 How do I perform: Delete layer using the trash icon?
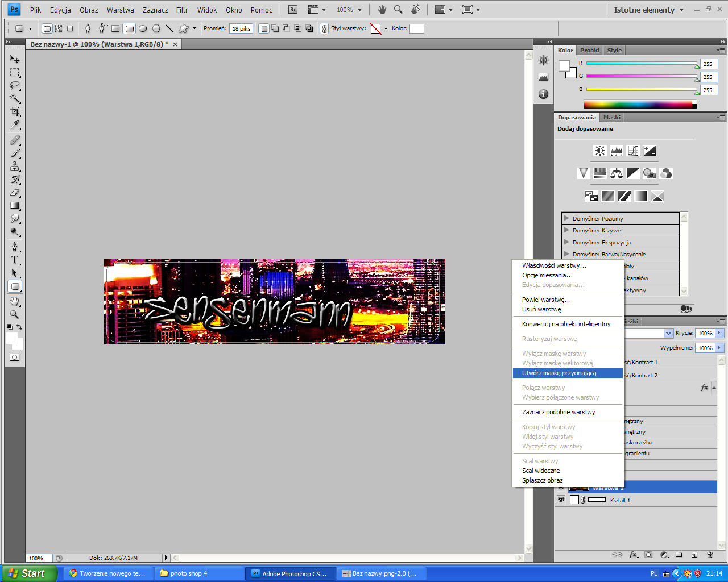[x=710, y=555]
